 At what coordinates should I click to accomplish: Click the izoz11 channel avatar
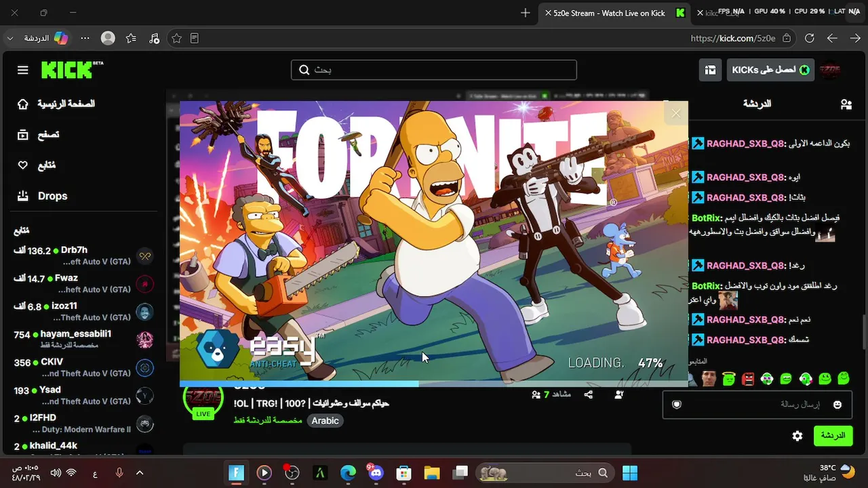click(144, 312)
